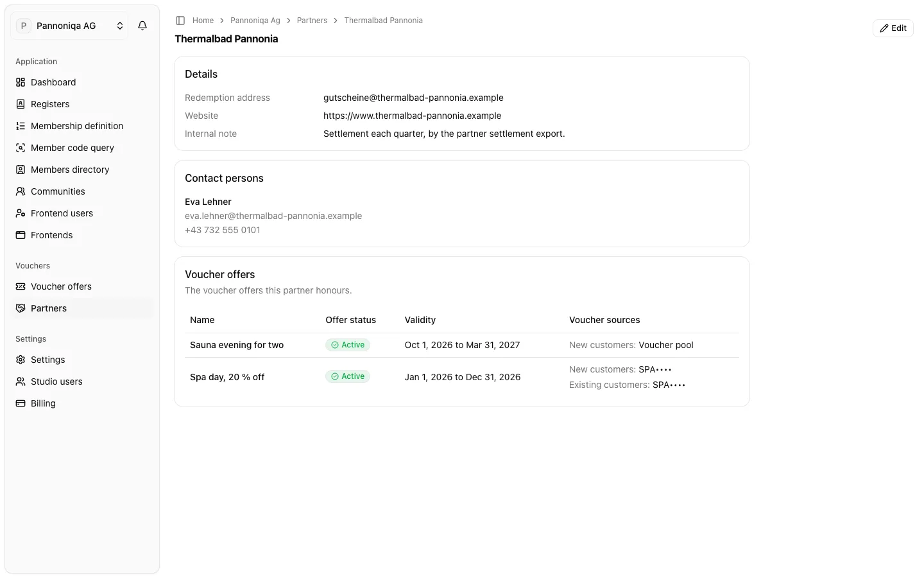Click the Member code query scan icon
Viewport: 924px width, 578px height.
21,148
